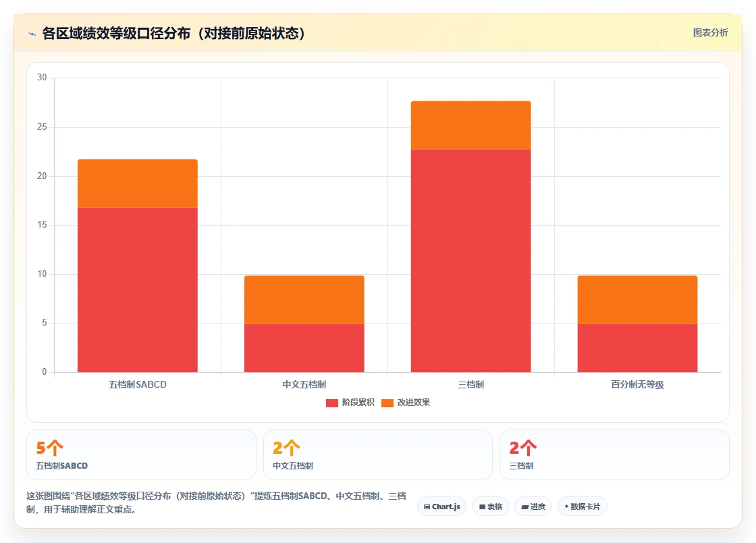Click the orange segment of 中文五档制 bar
The image size is (756, 543).
tap(304, 299)
